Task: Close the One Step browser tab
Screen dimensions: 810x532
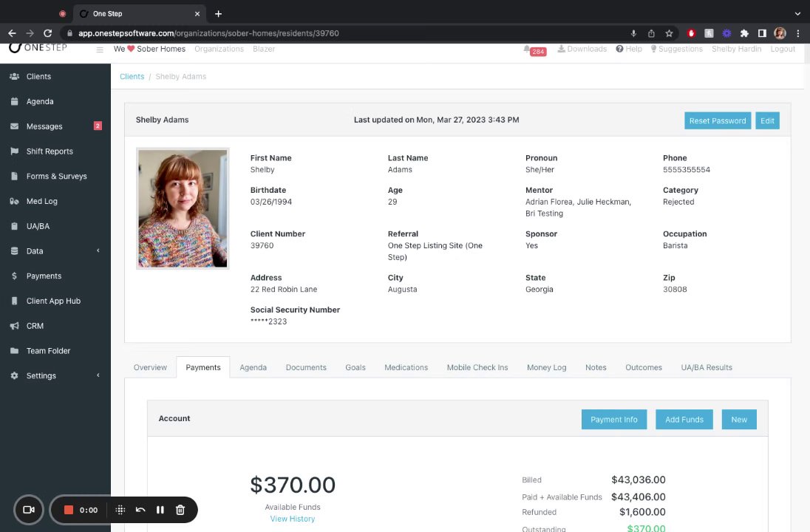Action: 197,14
